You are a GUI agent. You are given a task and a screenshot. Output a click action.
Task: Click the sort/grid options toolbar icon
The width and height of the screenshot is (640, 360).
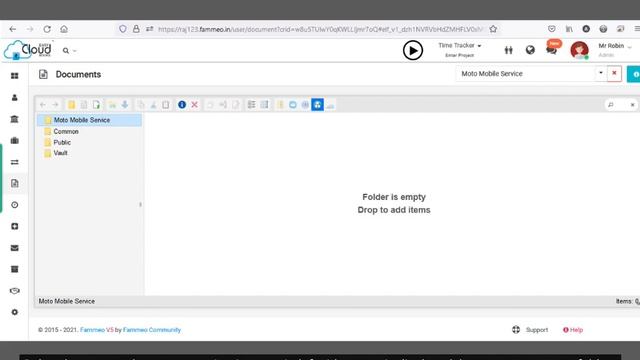coord(264,105)
